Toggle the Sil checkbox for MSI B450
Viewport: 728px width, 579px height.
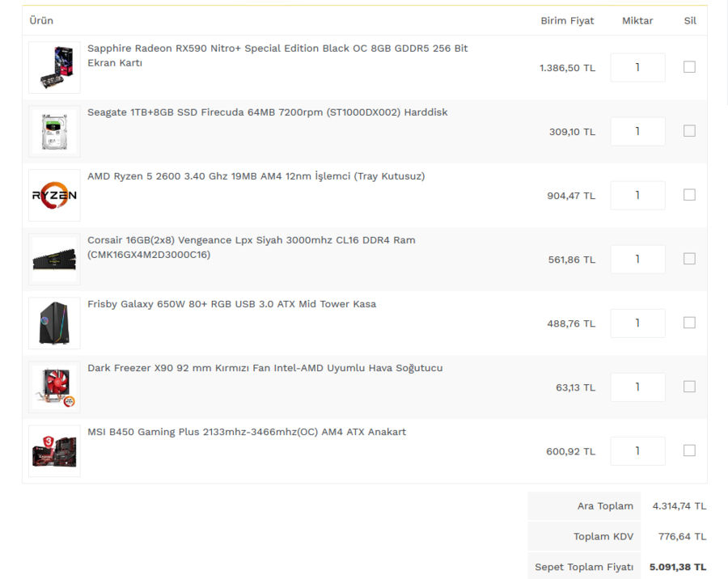point(689,450)
